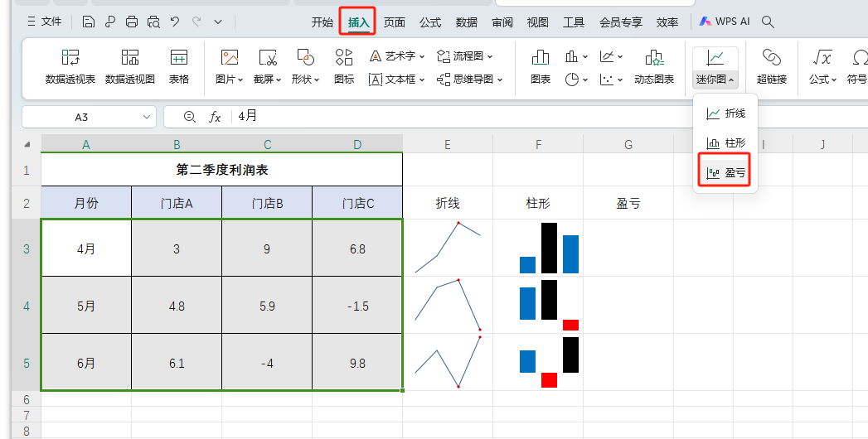Open the 思维导图 dropdown

(x=470, y=80)
